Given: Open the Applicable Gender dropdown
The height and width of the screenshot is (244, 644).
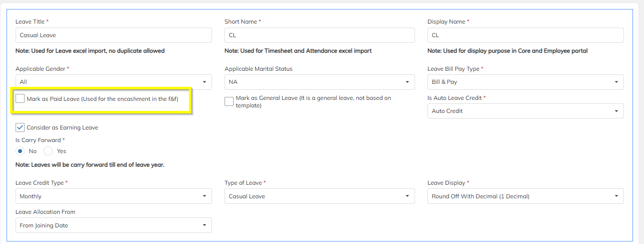Looking at the screenshot, I should 113,82.
